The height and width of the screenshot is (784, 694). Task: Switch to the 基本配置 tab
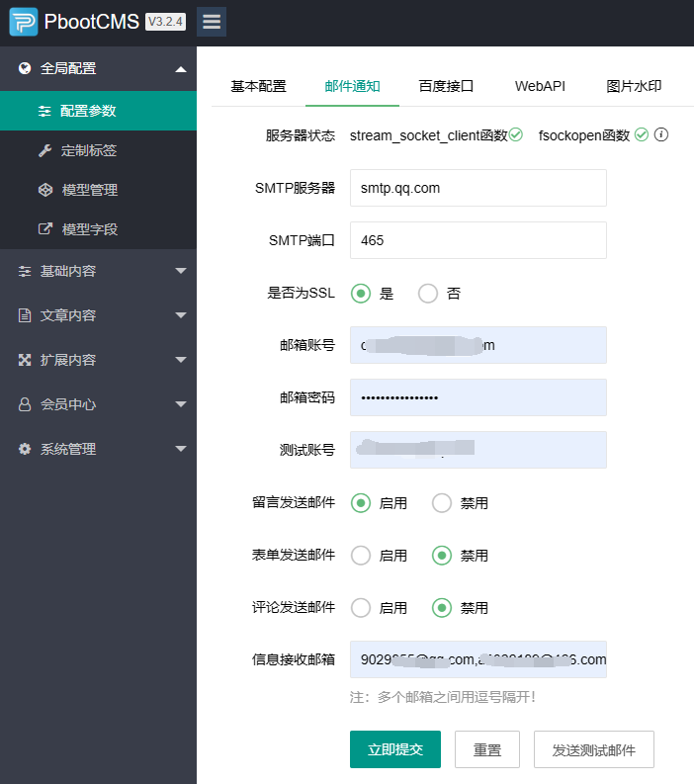click(258, 86)
